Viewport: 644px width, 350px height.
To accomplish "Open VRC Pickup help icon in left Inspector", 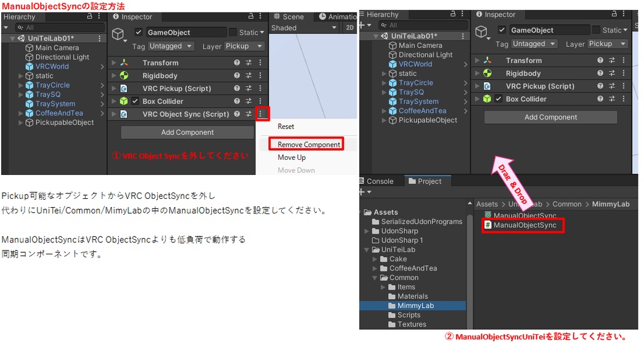I will coord(237,88).
